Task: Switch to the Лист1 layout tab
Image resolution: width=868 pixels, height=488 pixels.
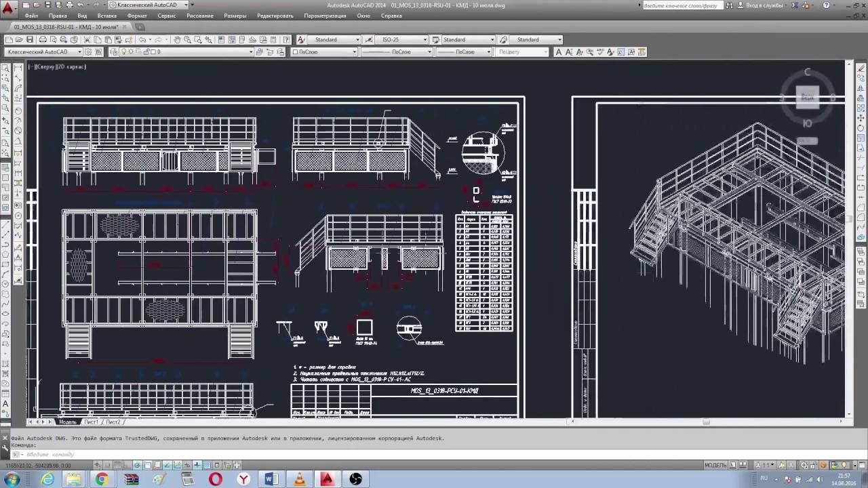Action: click(91, 422)
